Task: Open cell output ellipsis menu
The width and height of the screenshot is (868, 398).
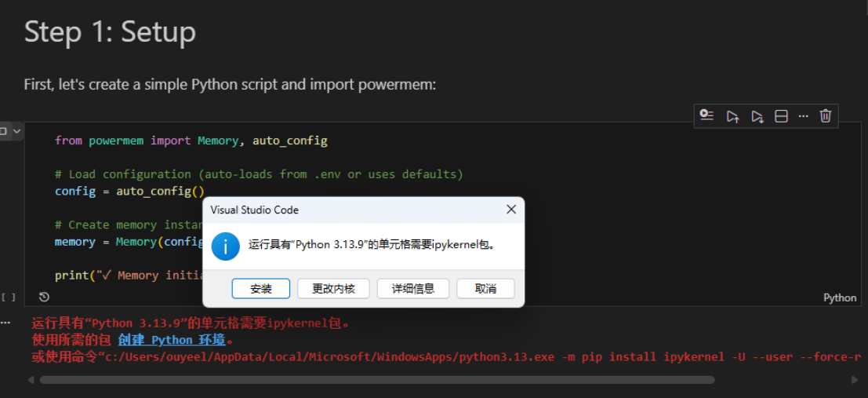Action: (5, 322)
